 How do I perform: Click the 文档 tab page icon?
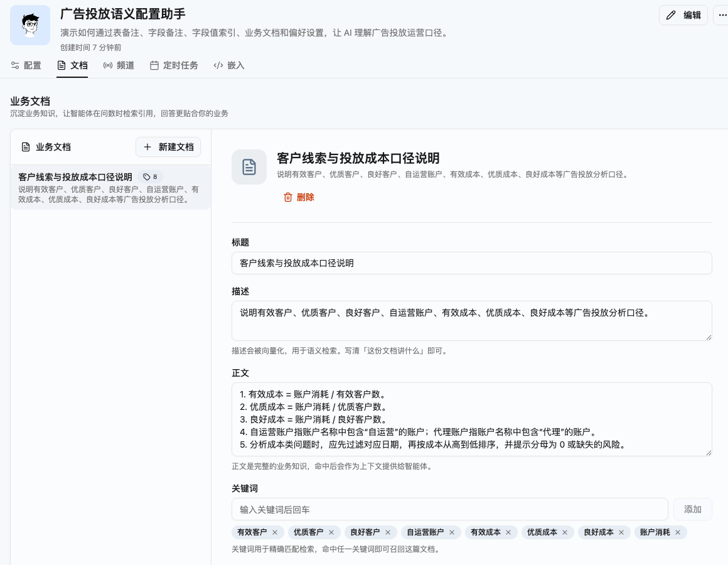(62, 65)
